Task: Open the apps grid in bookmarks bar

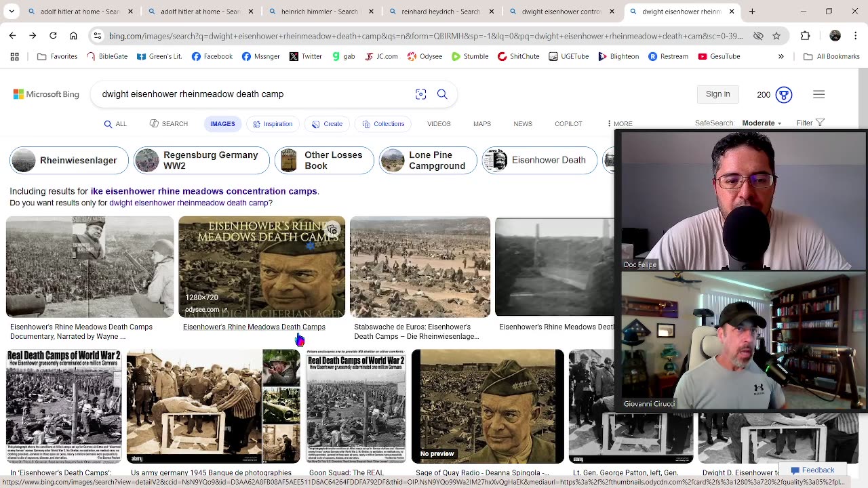Action: point(14,56)
